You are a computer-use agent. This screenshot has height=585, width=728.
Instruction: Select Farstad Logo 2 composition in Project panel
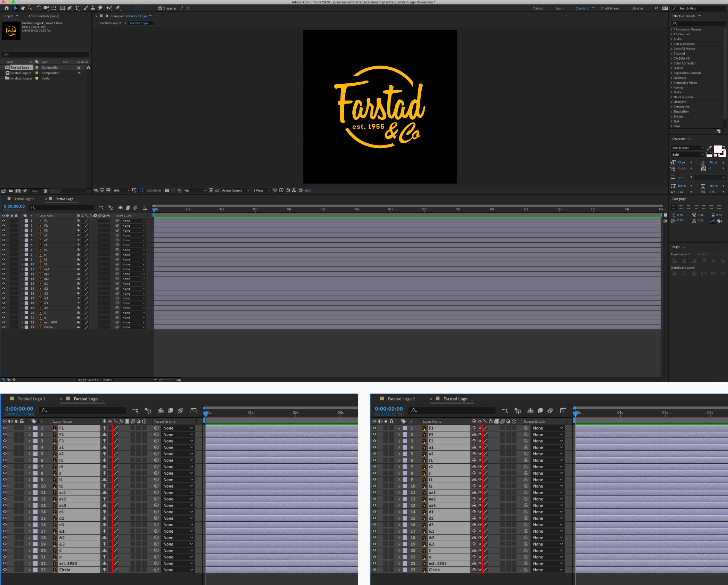click(20, 73)
